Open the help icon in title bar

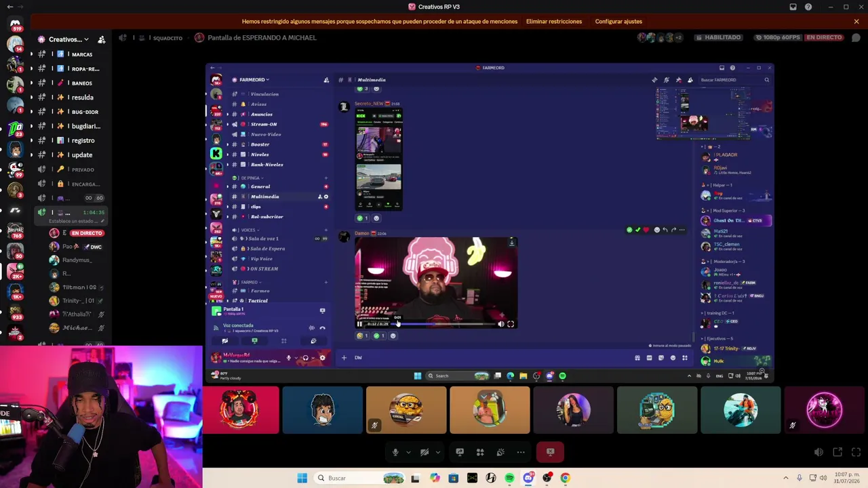(x=808, y=7)
